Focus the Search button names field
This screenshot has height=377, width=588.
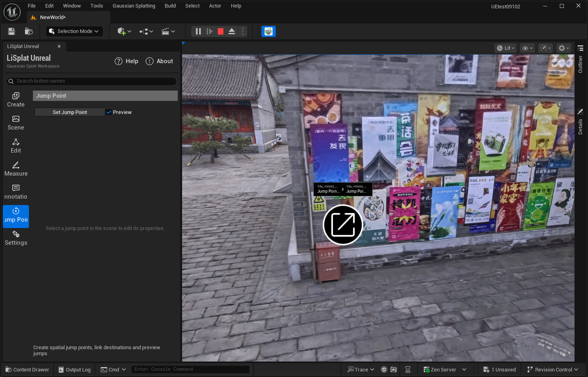91,81
